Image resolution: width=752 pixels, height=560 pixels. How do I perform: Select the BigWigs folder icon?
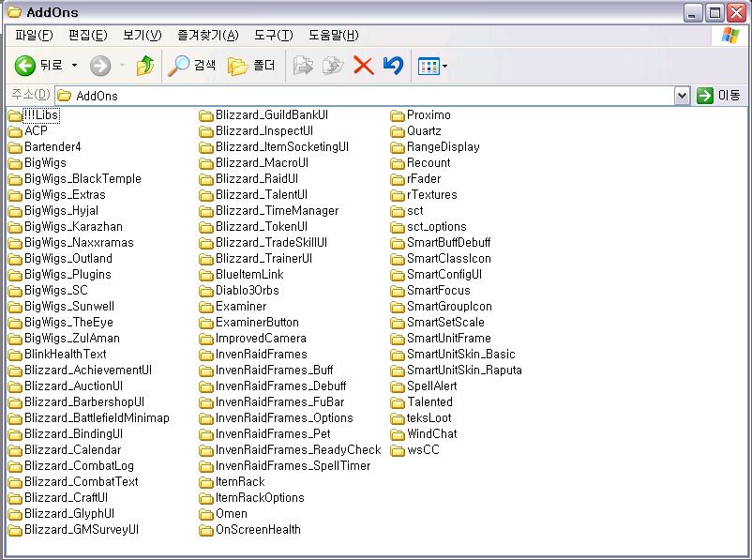pyautogui.click(x=15, y=163)
